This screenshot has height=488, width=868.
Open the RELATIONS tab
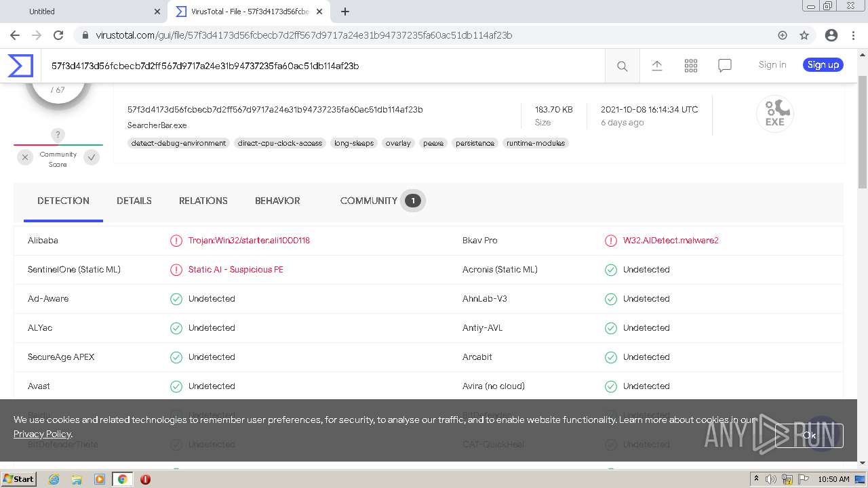coord(203,201)
